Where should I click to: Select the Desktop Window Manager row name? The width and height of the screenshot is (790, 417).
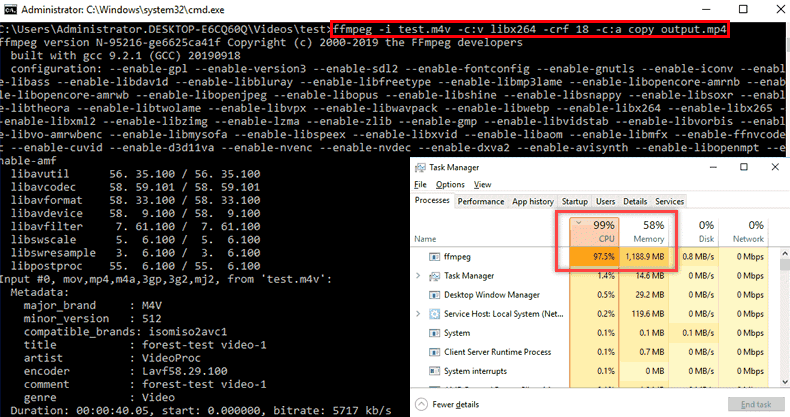[491, 295]
